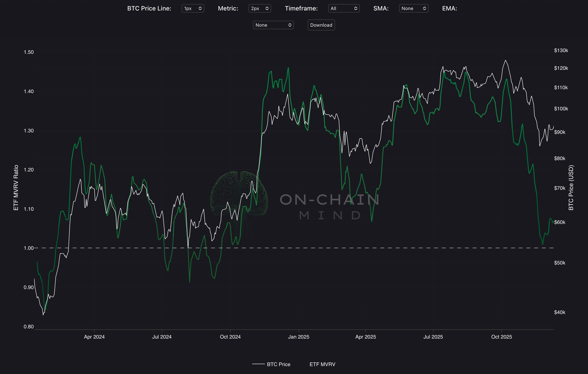
Task: Click the Jul 2025 x-axis label
Action: [433, 337]
